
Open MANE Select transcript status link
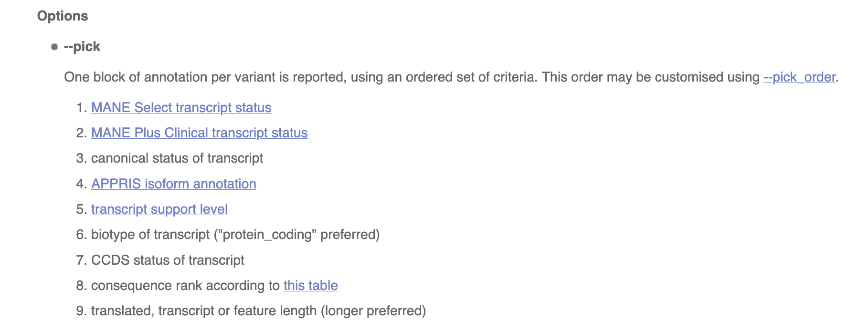tap(181, 108)
